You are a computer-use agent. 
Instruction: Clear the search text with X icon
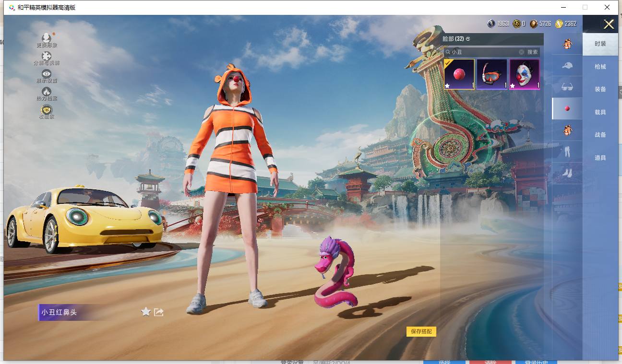[x=521, y=52]
